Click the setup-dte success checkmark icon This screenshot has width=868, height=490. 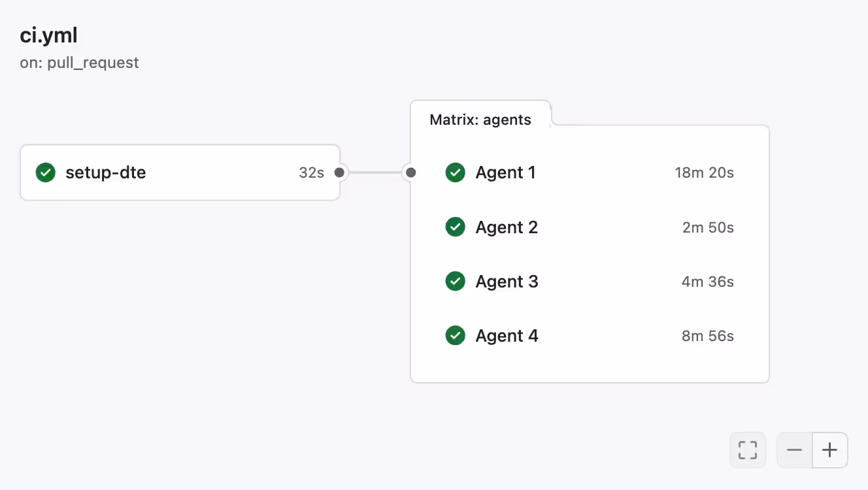coord(46,172)
